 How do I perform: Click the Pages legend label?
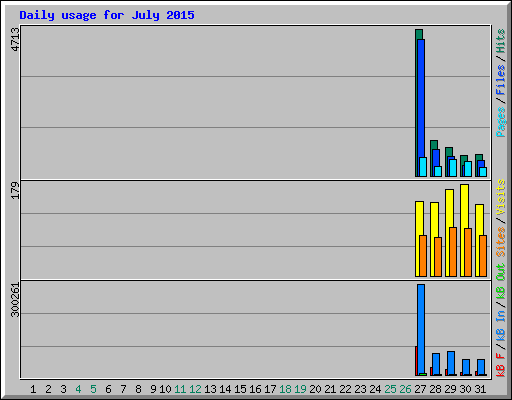click(500, 122)
